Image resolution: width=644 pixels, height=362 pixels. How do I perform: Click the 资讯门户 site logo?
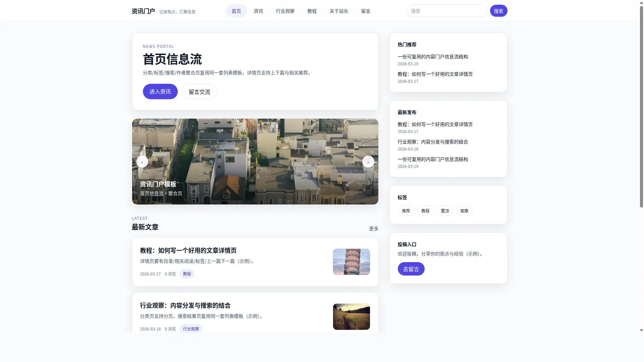[143, 11]
